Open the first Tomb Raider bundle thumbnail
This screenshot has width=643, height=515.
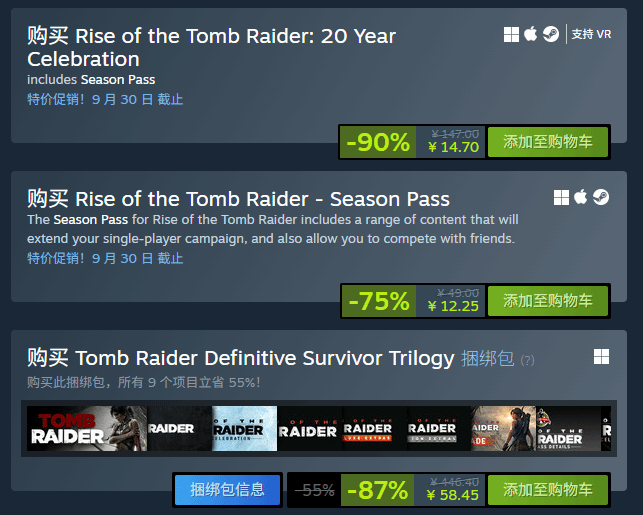point(86,429)
